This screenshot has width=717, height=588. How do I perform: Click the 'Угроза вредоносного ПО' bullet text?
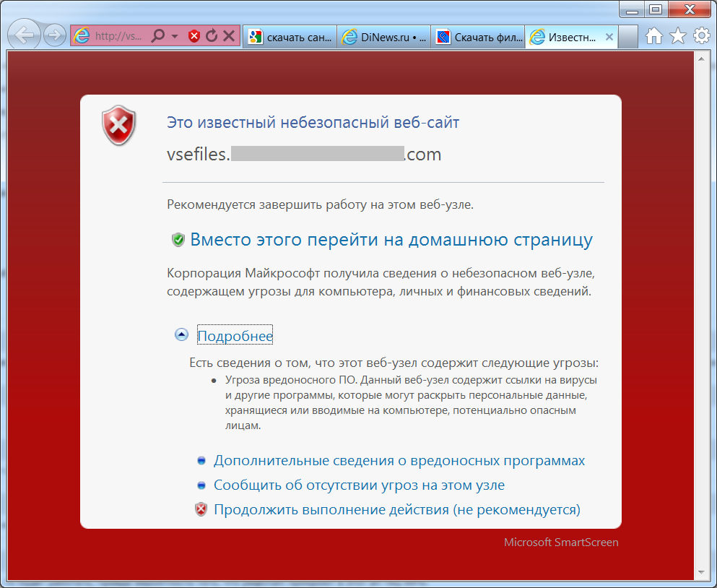click(x=411, y=402)
